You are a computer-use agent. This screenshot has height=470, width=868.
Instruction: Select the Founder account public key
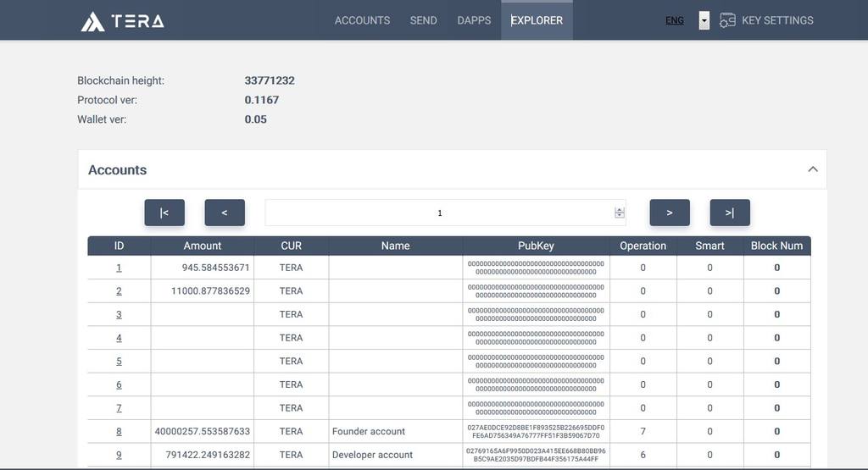536,431
